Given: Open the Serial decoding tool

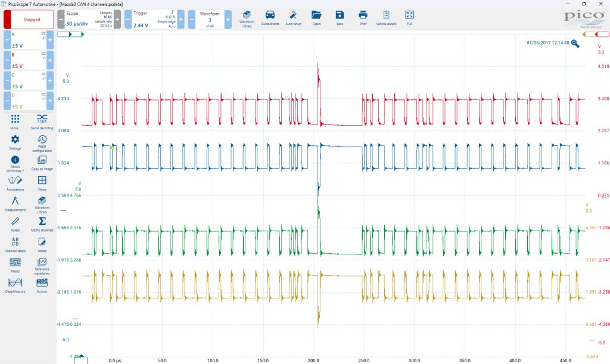Looking at the screenshot, I should [x=42, y=122].
